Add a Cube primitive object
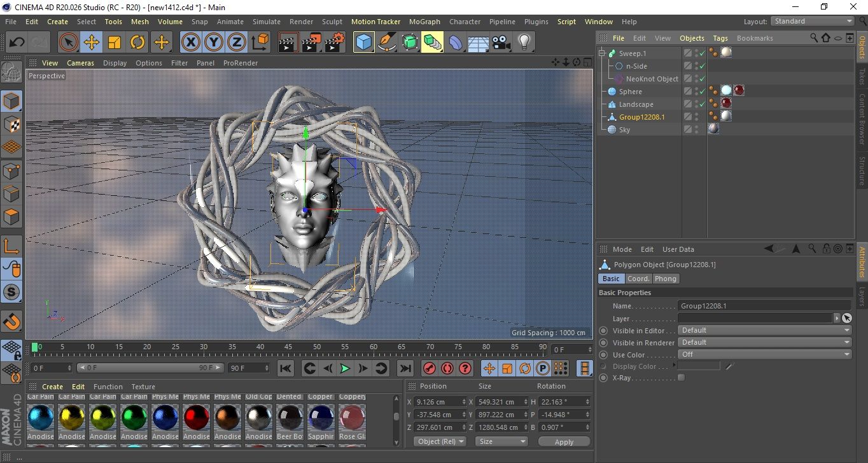The width and height of the screenshot is (868, 463). coord(363,43)
